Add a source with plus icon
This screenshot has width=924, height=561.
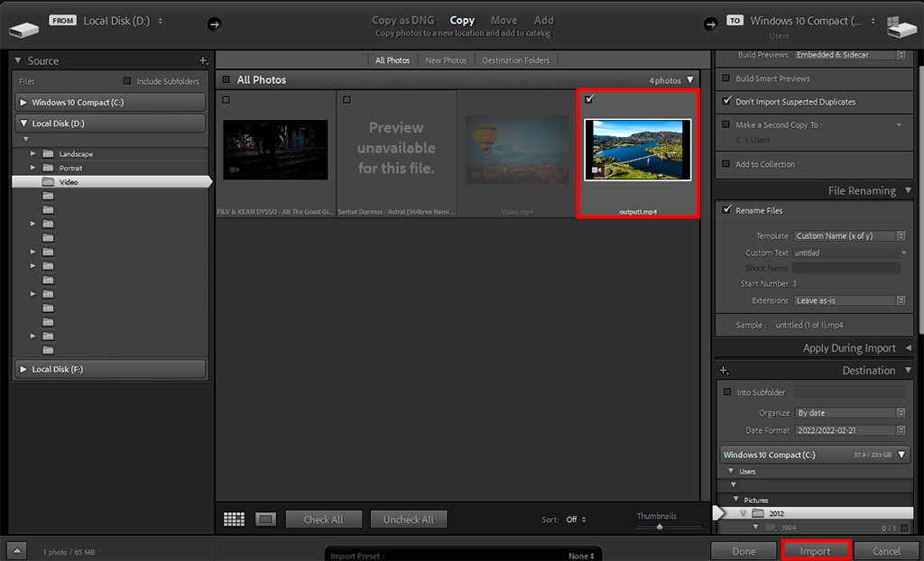click(203, 60)
